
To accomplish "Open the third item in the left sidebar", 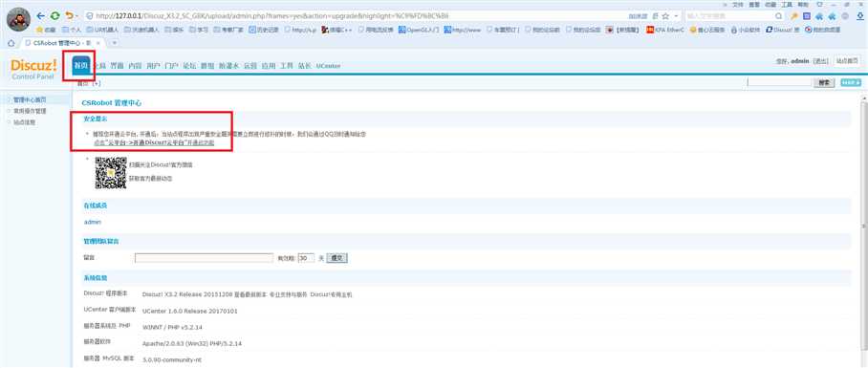I will (24, 122).
